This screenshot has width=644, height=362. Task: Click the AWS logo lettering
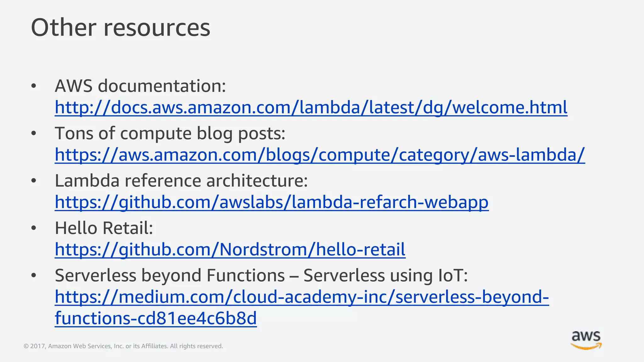point(586,336)
